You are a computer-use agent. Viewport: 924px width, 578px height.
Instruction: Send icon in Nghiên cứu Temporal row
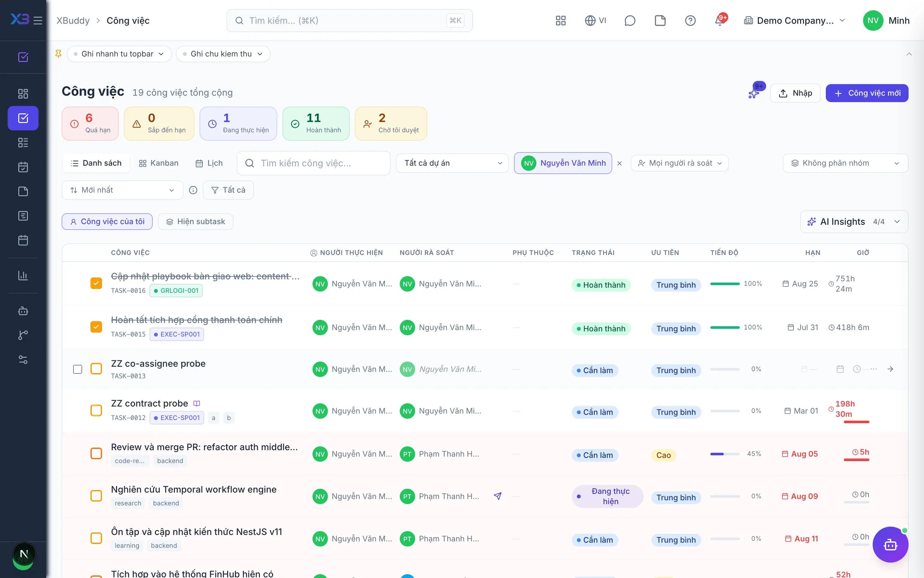point(498,496)
